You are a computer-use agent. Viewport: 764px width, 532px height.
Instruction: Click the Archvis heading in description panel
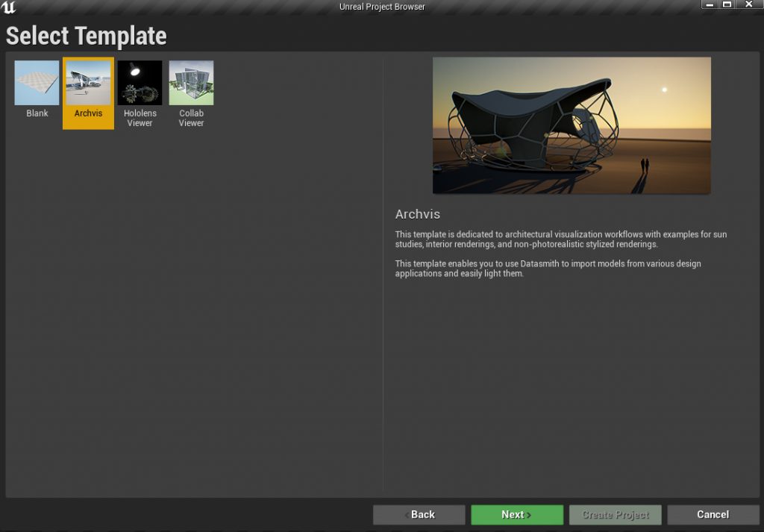(418, 214)
